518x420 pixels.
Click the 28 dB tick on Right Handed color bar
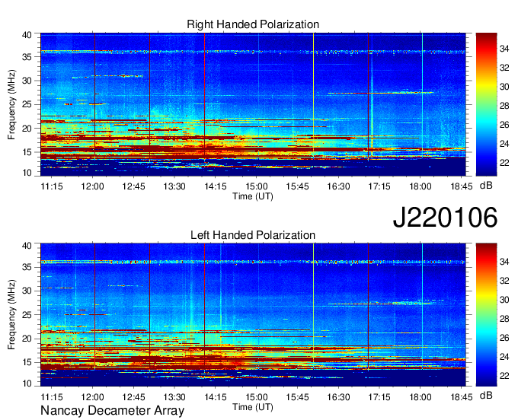pos(504,106)
